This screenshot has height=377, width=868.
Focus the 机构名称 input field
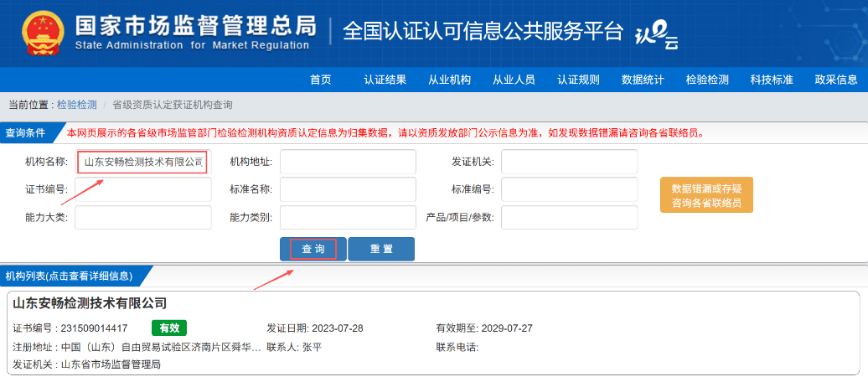tap(142, 162)
